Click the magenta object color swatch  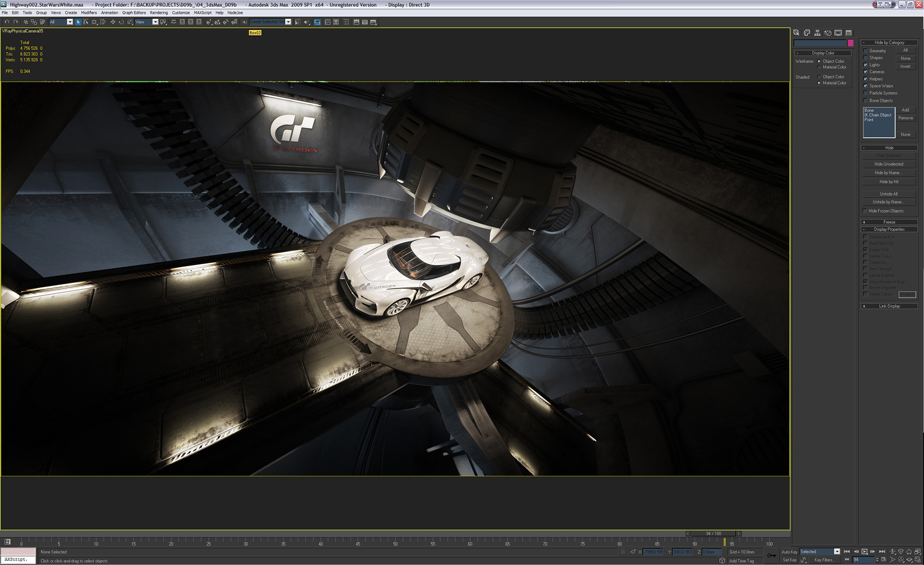[x=850, y=43]
